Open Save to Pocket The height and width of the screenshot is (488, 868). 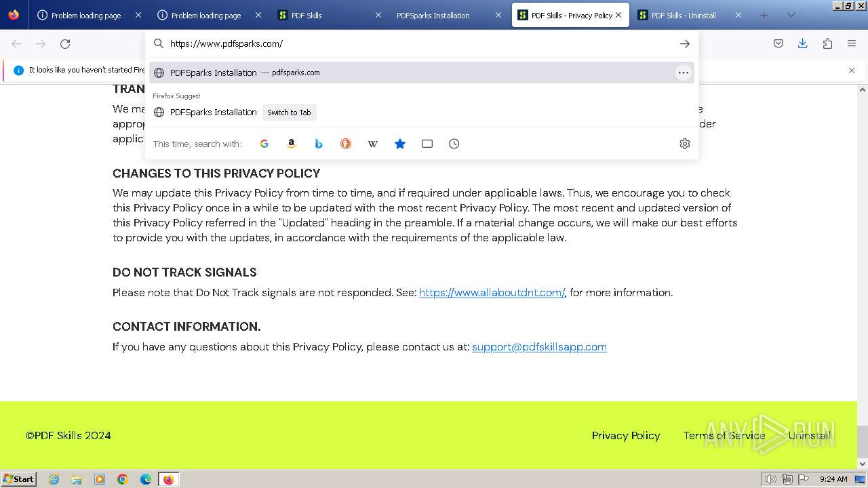pyautogui.click(x=778, y=44)
